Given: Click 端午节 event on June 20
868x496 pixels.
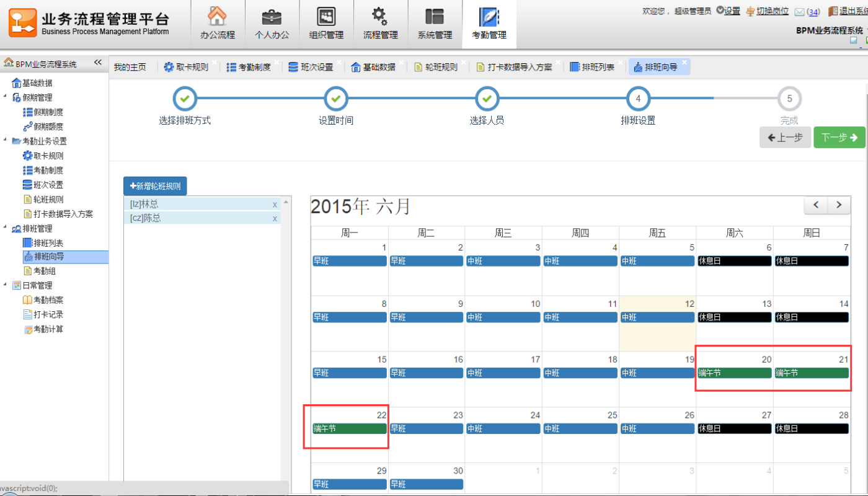Looking at the screenshot, I should point(735,373).
